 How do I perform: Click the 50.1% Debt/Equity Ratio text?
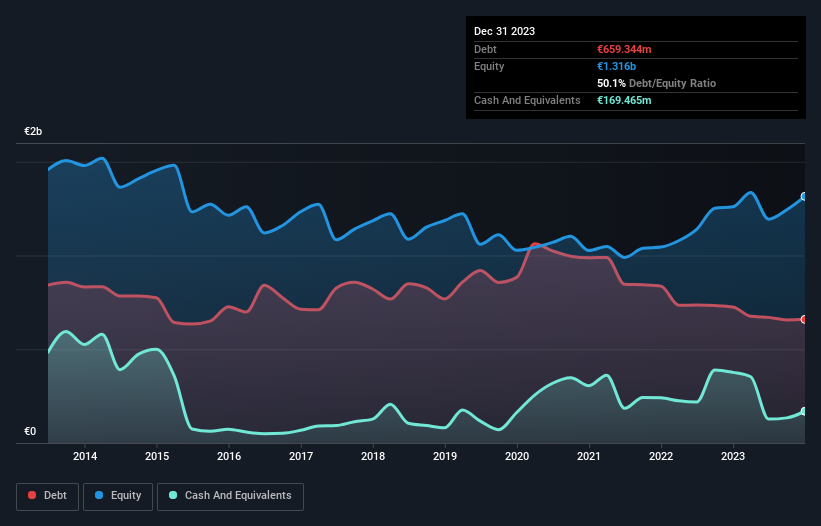coord(656,83)
